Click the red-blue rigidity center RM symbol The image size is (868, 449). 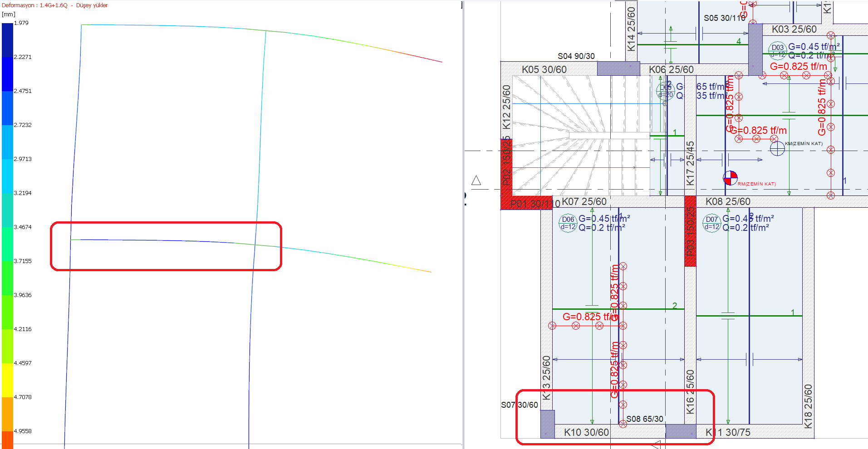pyautogui.click(x=730, y=178)
